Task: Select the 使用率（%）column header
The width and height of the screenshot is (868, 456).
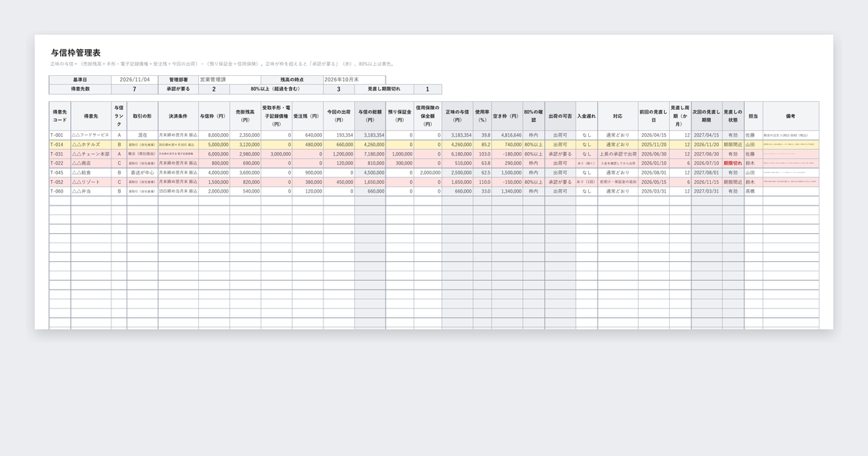Action: pyautogui.click(x=482, y=116)
